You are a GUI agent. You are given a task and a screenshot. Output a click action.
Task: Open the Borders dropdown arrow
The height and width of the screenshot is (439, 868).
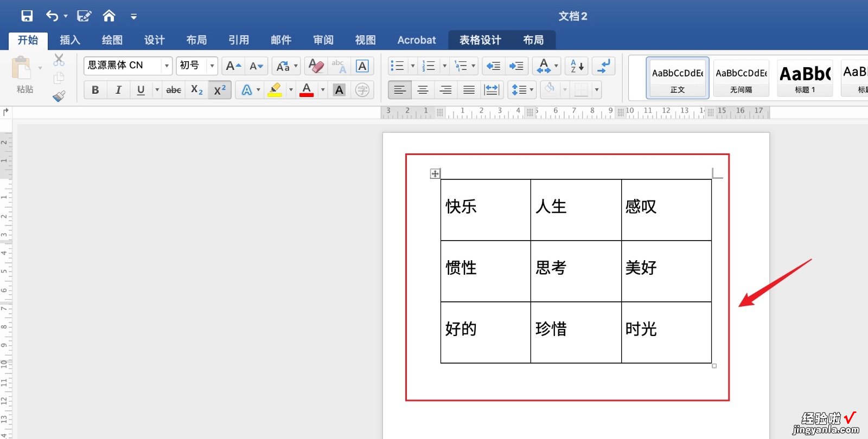click(597, 90)
